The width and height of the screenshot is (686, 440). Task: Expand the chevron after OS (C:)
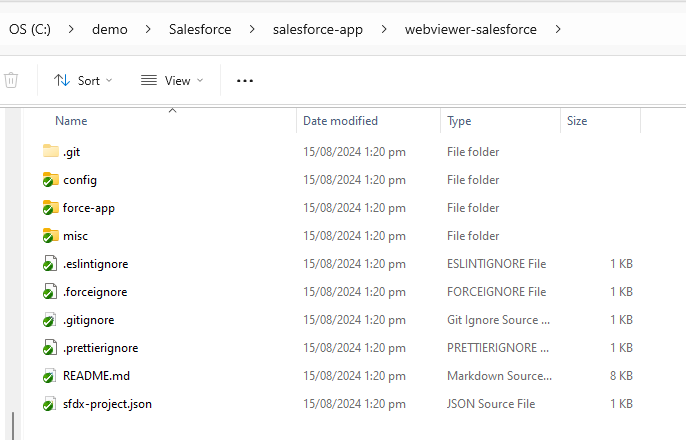(x=71, y=29)
